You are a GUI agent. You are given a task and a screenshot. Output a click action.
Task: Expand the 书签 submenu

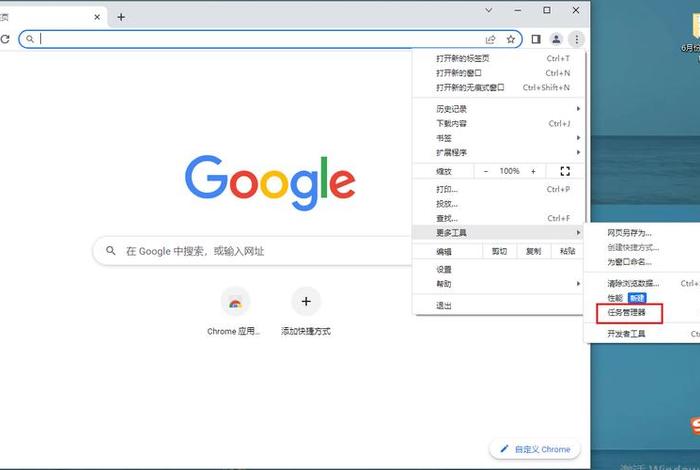(498, 138)
